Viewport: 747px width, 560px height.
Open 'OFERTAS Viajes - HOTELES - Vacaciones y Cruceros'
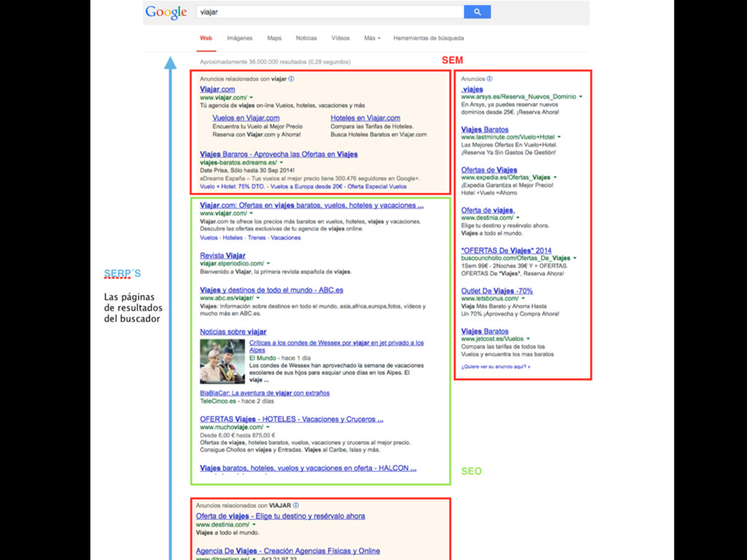[291, 419]
